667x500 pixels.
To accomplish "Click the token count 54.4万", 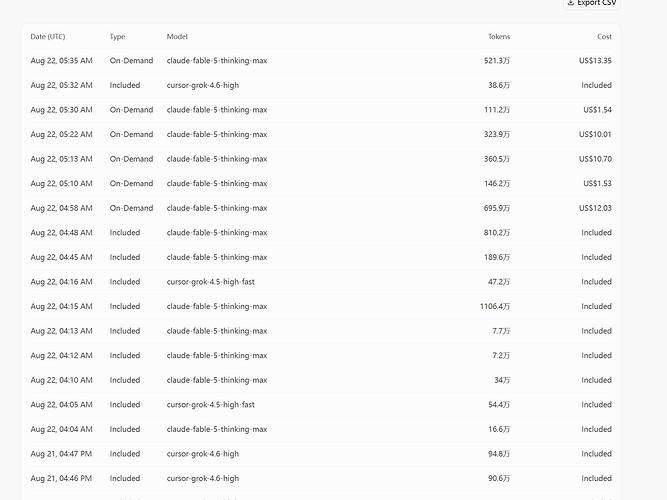I will pyautogui.click(x=499, y=405).
